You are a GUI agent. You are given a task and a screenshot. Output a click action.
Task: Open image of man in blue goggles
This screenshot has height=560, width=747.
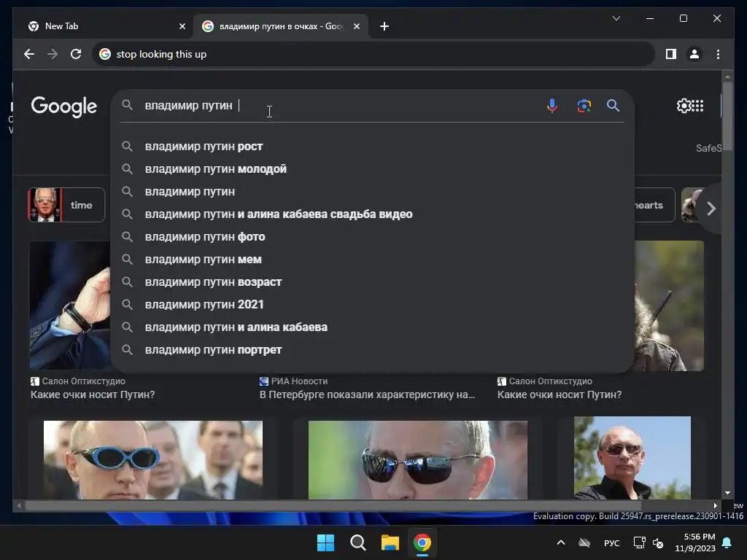[x=153, y=459]
